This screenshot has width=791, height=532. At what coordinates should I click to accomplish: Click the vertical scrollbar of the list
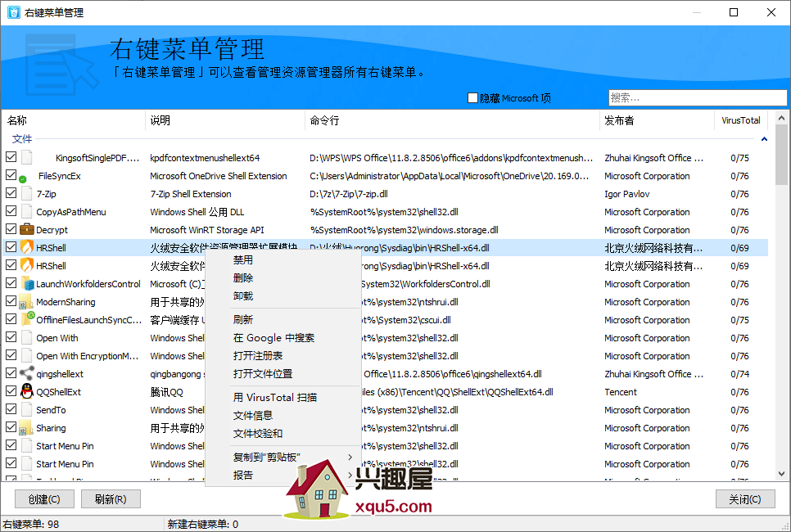[x=781, y=327]
